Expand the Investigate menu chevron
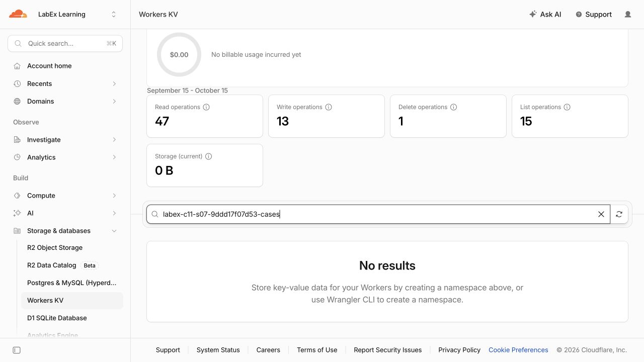The height and width of the screenshot is (362, 644). tap(114, 140)
